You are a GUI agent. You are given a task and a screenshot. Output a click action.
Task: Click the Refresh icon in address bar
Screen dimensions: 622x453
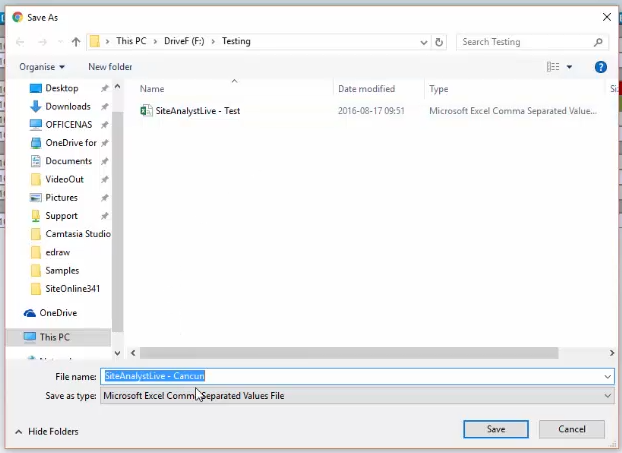(x=439, y=42)
